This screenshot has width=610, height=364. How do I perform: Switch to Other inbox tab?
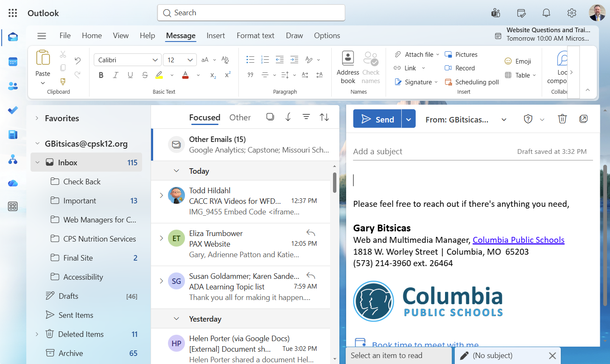[240, 117]
